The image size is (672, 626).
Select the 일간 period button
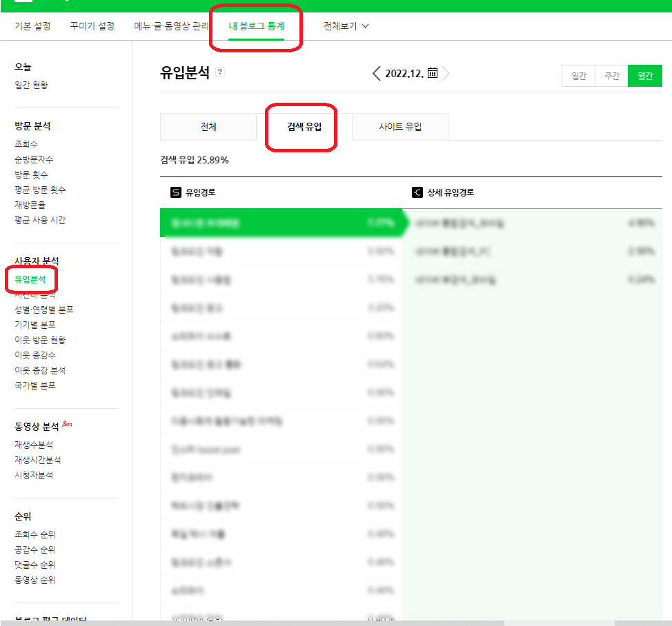coord(579,76)
